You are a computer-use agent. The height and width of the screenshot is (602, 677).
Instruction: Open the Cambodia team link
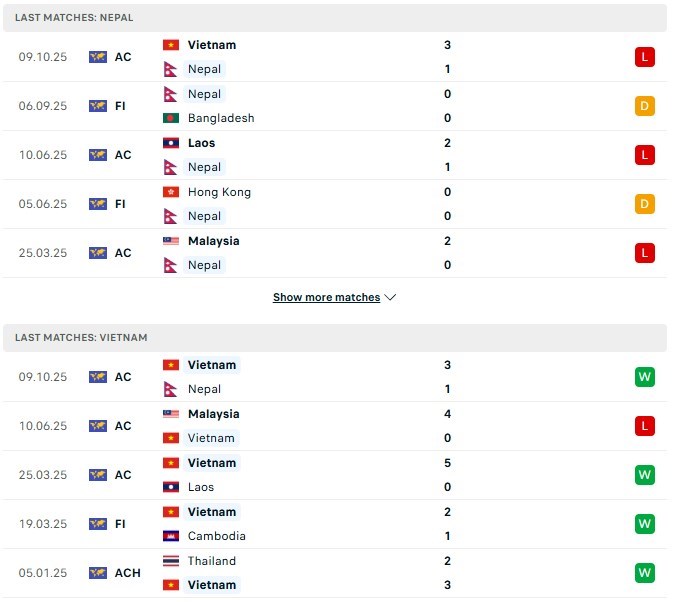pos(217,536)
